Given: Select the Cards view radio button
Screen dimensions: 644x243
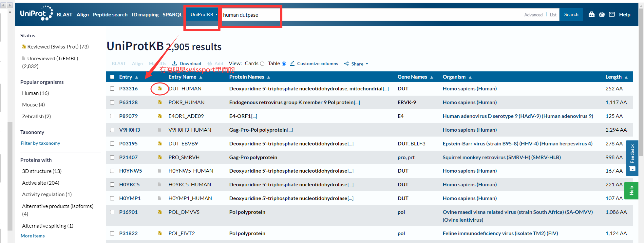Looking at the screenshot, I should click(262, 64).
